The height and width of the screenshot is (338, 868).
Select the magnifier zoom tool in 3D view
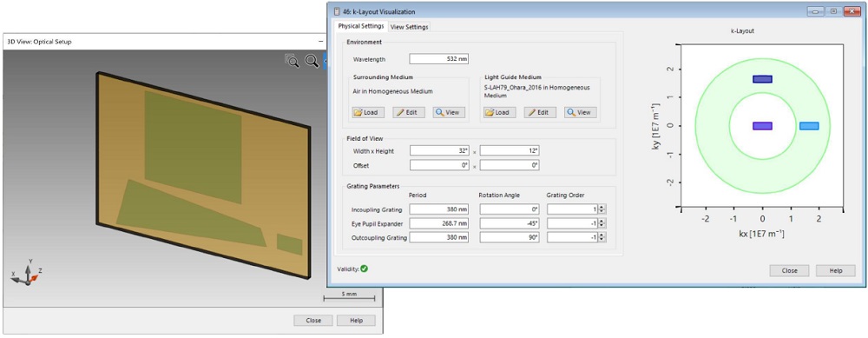tap(312, 61)
